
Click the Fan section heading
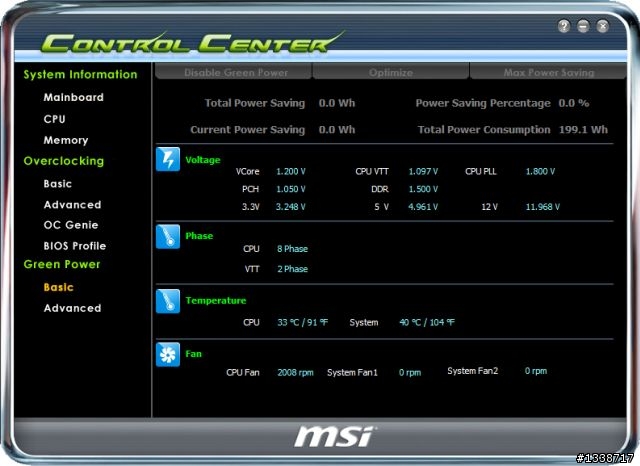193,354
